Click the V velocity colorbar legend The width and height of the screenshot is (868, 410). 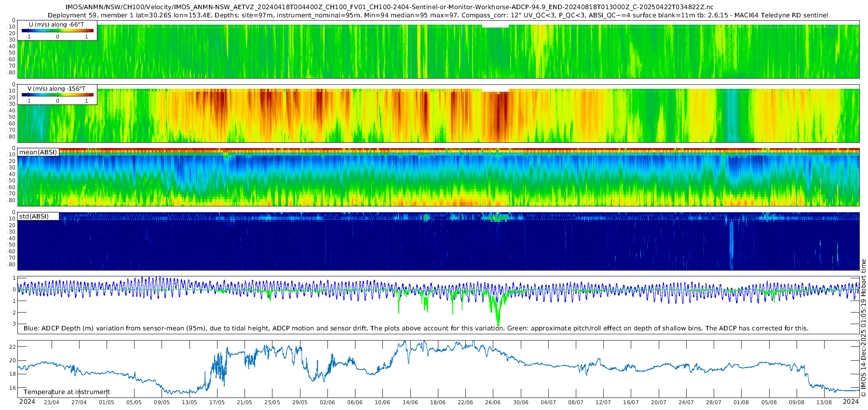tap(57, 95)
